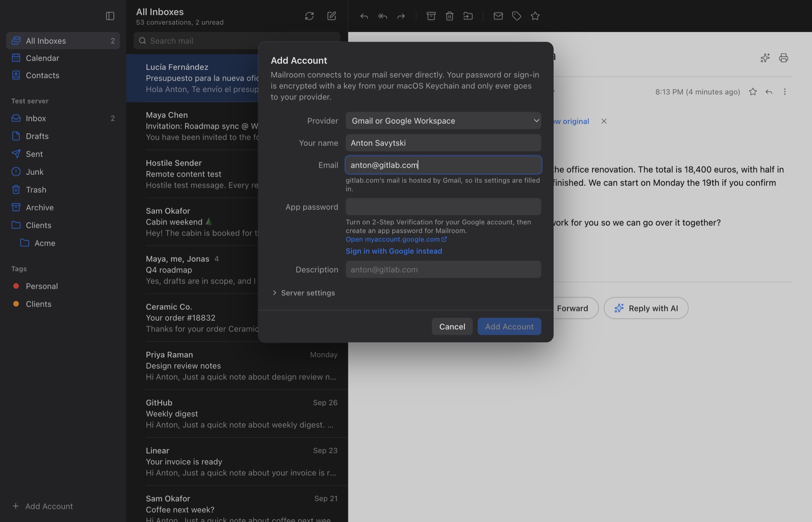Click the forward arrow in toolbar

coord(401,16)
